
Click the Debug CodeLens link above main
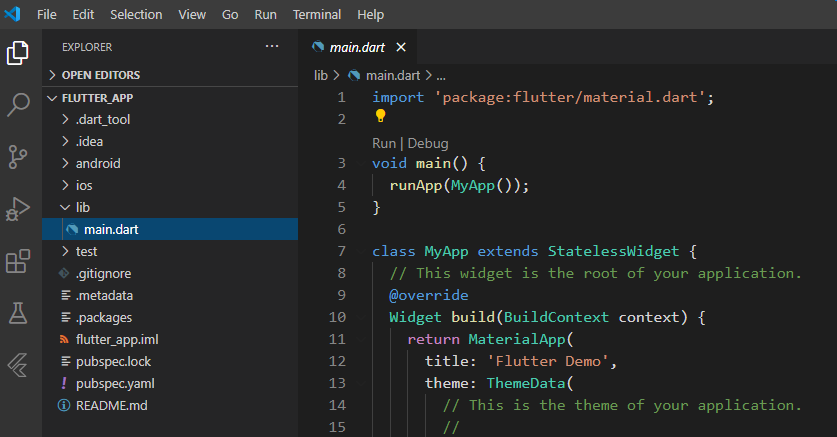428,143
